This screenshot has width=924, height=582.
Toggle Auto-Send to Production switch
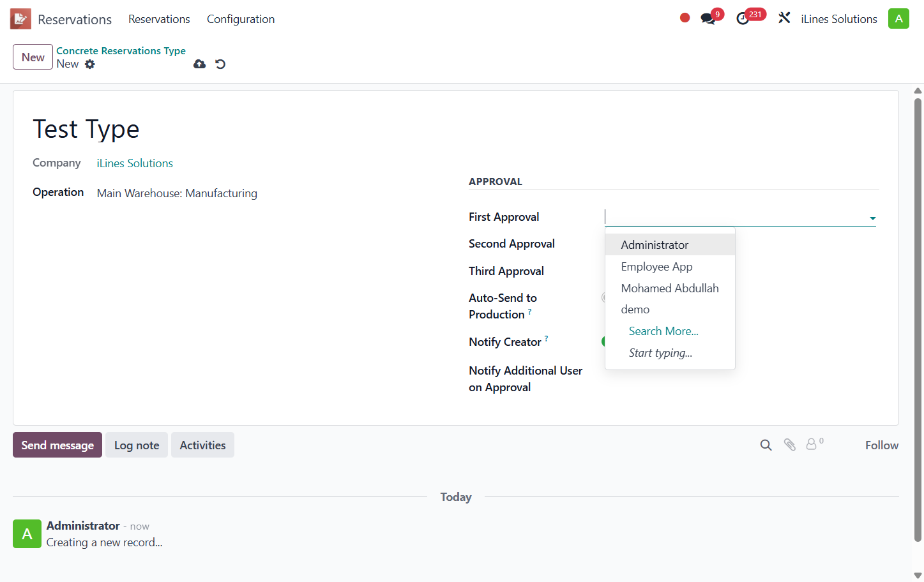[603, 297]
